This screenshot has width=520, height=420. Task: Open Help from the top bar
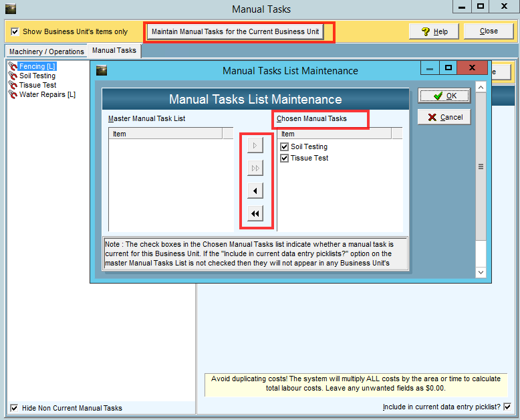(x=434, y=31)
